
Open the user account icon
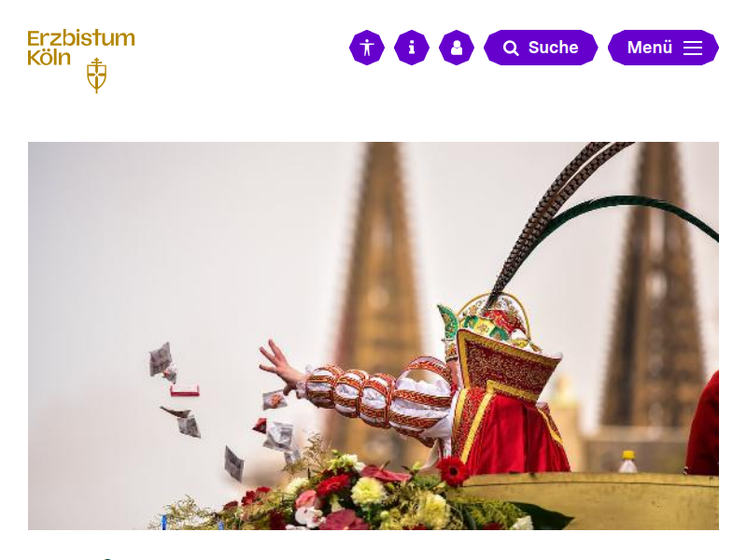[x=457, y=48]
